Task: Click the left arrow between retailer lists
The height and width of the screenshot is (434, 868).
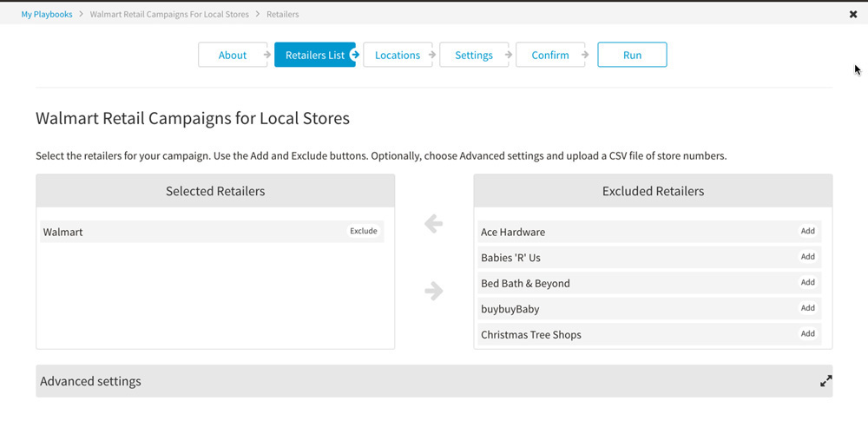Action: coord(433,224)
